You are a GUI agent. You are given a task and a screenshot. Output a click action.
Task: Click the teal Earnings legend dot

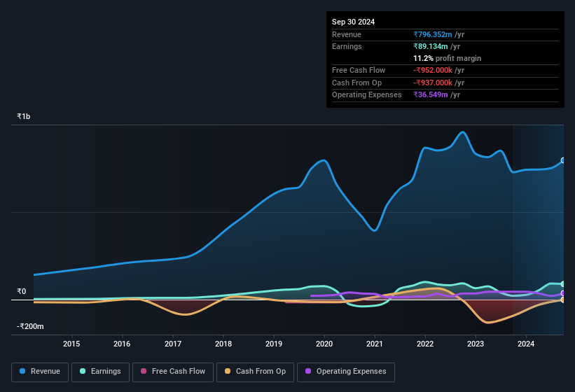click(83, 371)
